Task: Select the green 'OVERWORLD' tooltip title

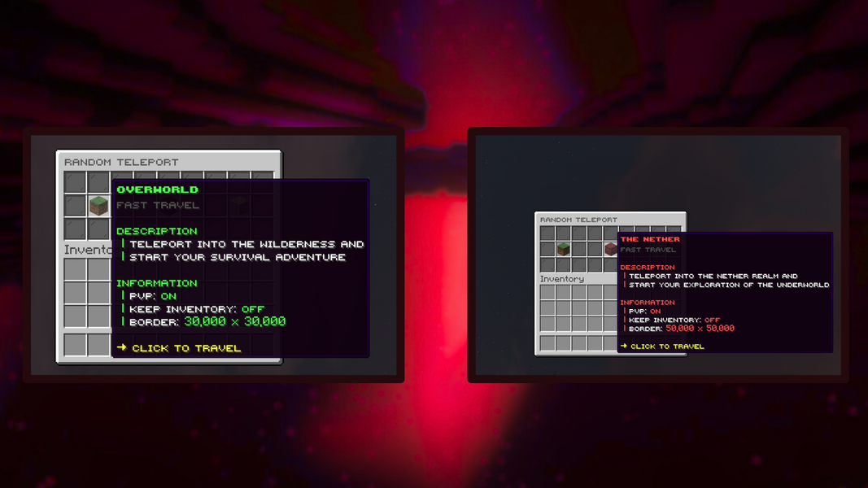Action: [157, 190]
